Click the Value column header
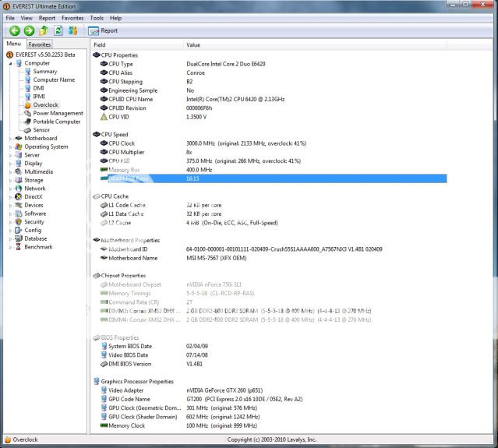This screenshot has width=498, height=448. pos(315,44)
